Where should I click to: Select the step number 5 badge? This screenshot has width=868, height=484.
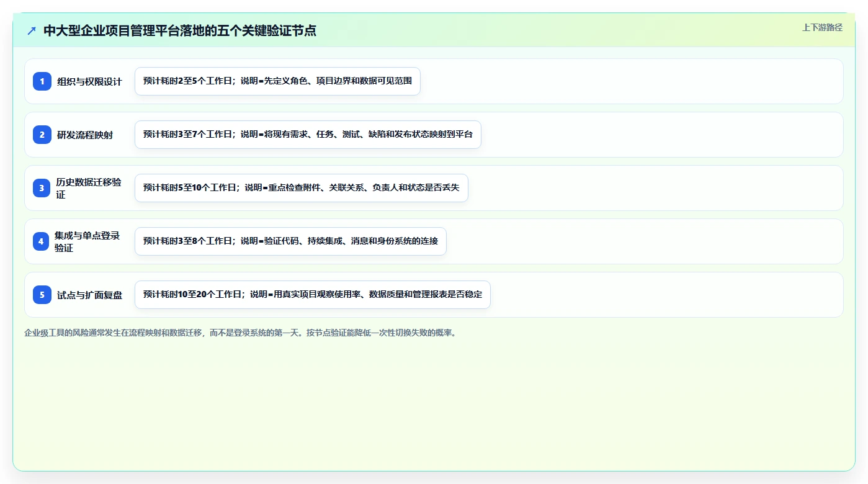tap(42, 295)
